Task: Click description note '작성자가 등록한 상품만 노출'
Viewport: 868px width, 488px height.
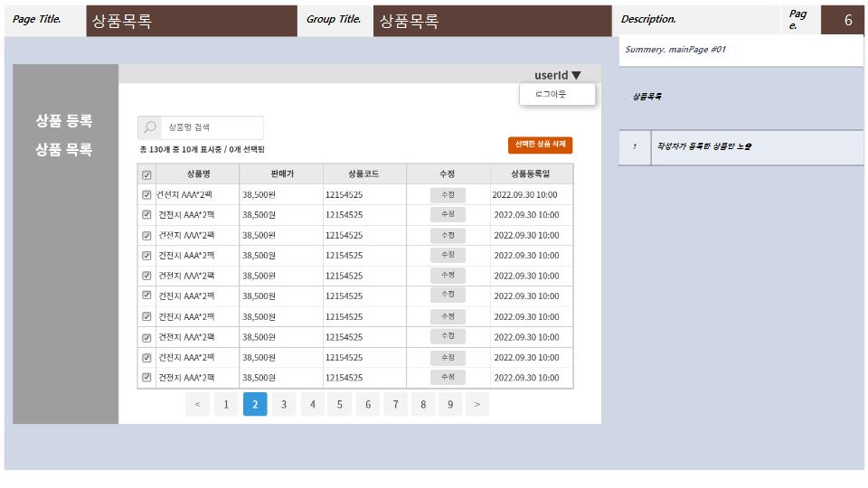Action: tap(704, 146)
